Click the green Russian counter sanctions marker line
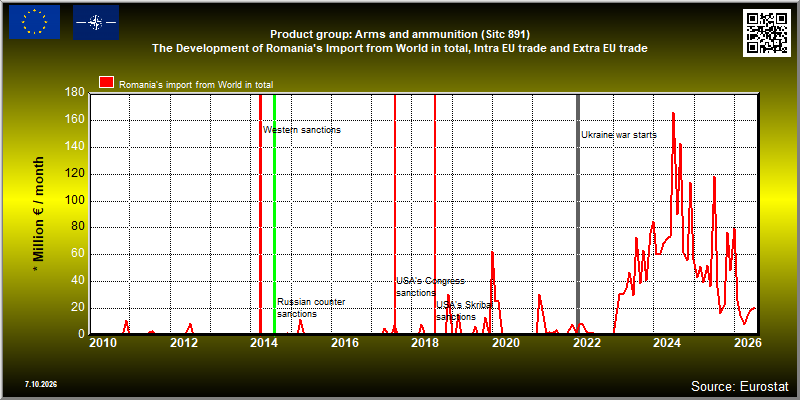Viewport: 800px width, 400px height. 274,214
